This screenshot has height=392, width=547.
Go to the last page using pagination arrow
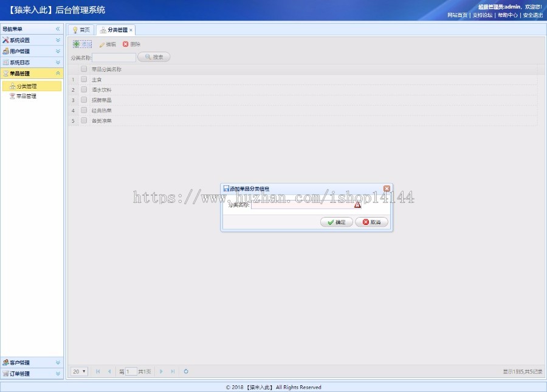(x=173, y=371)
